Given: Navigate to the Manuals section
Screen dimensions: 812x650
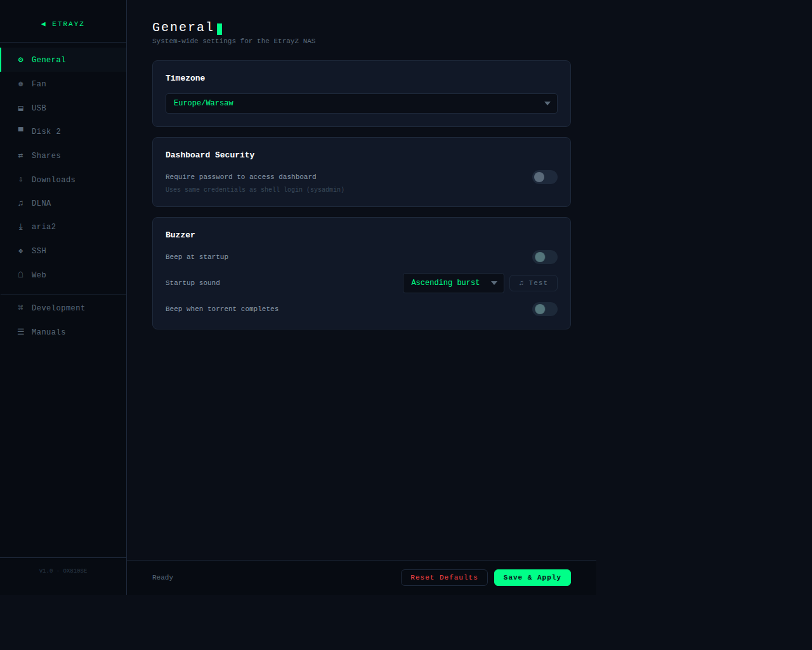Looking at the screenshot, I should coord(48,331).
